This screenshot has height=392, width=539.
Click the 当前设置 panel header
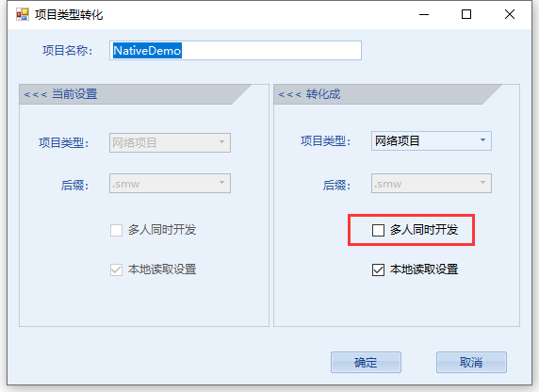tap(136, 94)
